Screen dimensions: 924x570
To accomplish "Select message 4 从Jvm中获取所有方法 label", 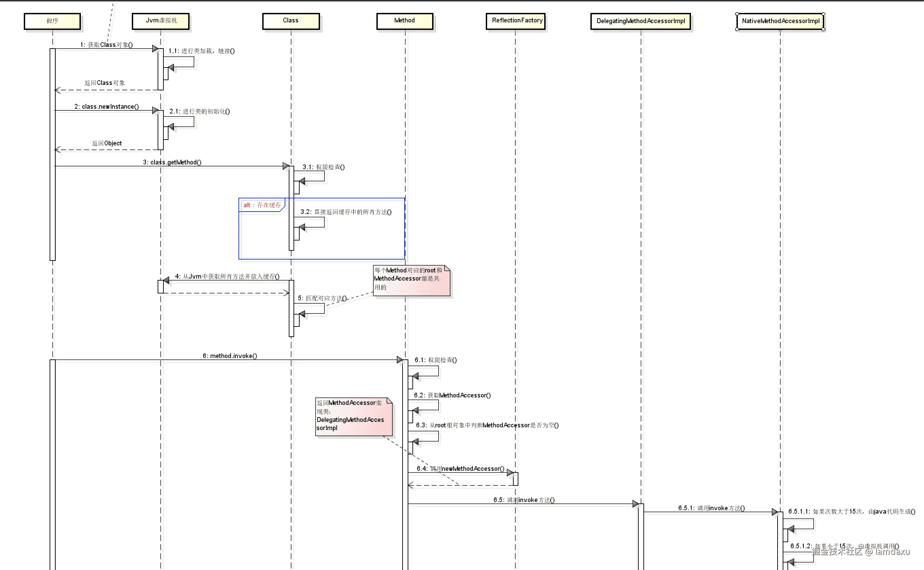I will (x=227, y=276).
